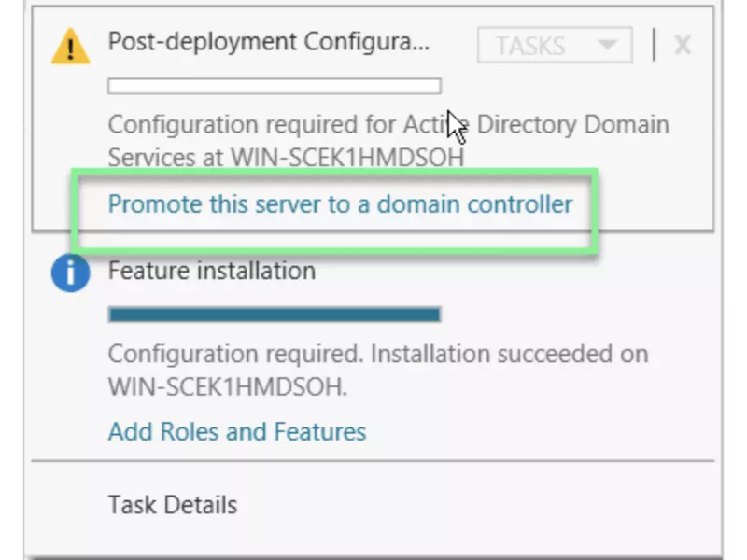Dismiss the notification with the X

click(682, 44)
